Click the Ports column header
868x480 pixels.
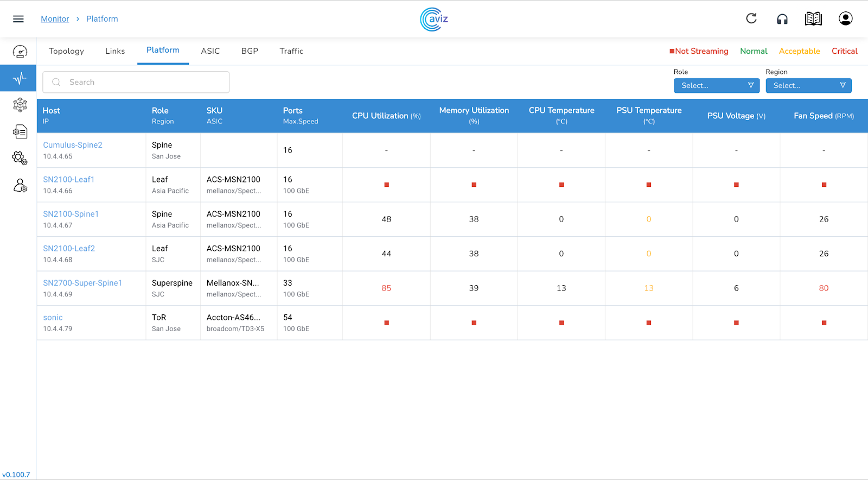tap(293, 111)
